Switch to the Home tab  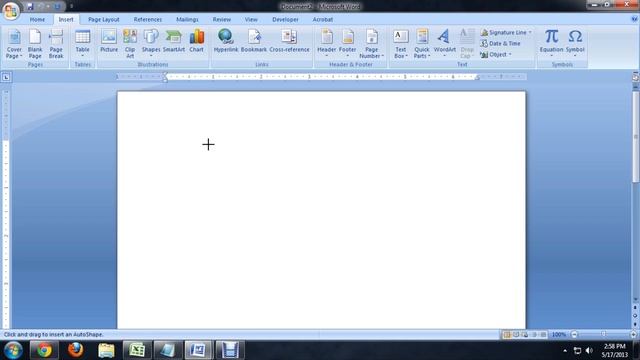[37, 19]
